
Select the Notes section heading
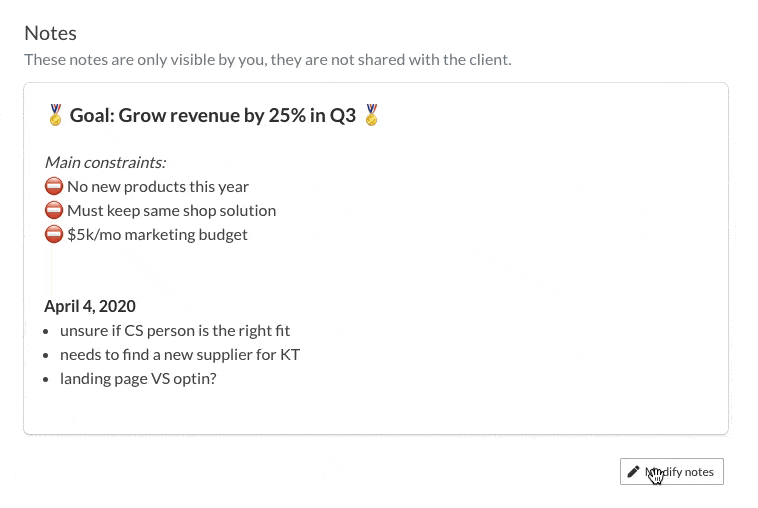(50, 35)
